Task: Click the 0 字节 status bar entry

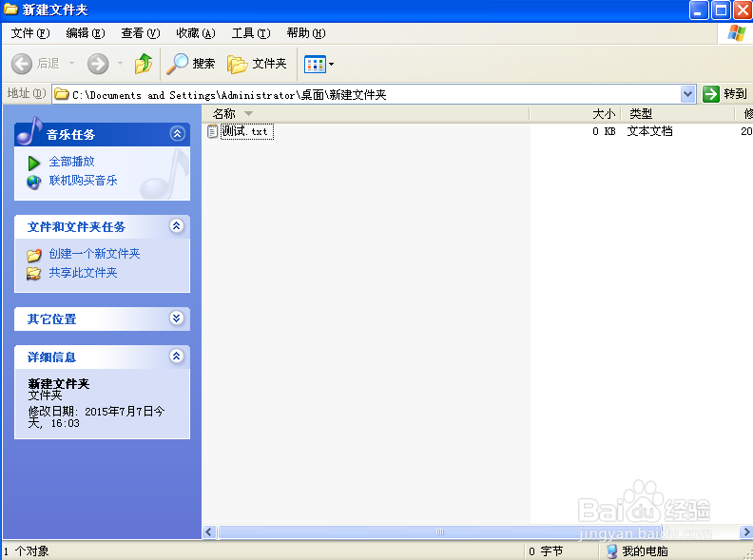Action: [x=546, y=551]
